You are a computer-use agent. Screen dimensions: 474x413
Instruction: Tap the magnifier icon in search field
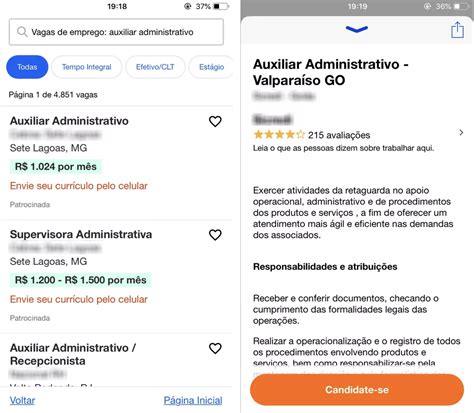[x=22, y=32]
